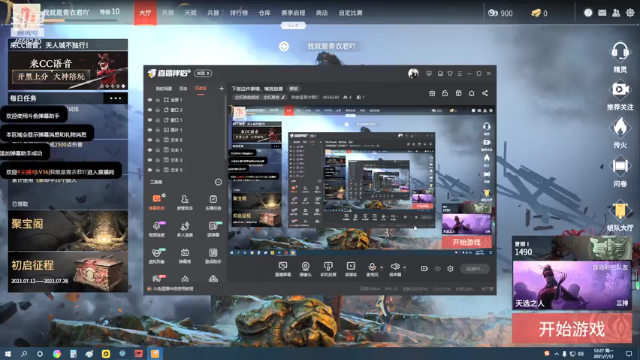Open the 房管助手 tool
Screen dimensions: 640x360
point(184,202)
